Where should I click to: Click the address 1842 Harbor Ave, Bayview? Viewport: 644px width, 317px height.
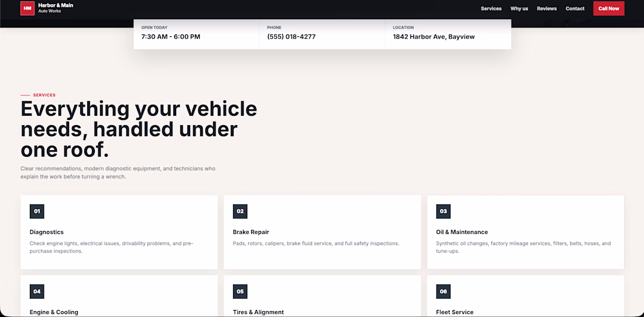[434, 37]
